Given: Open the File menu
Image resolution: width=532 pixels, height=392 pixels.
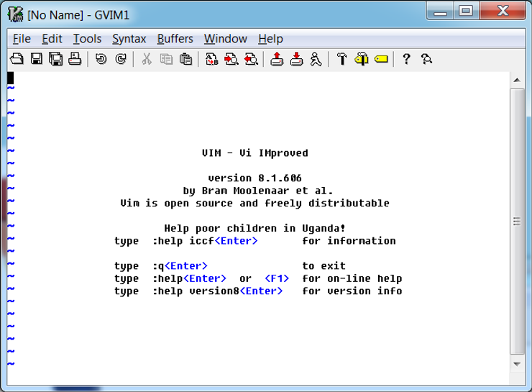Looking at the screenshot, I should pyautogui.click(x=22, y=39).
